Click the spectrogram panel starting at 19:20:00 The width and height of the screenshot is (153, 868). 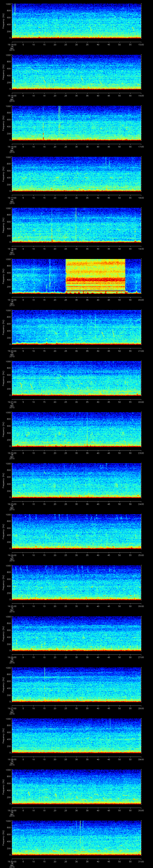coord(77,327)
